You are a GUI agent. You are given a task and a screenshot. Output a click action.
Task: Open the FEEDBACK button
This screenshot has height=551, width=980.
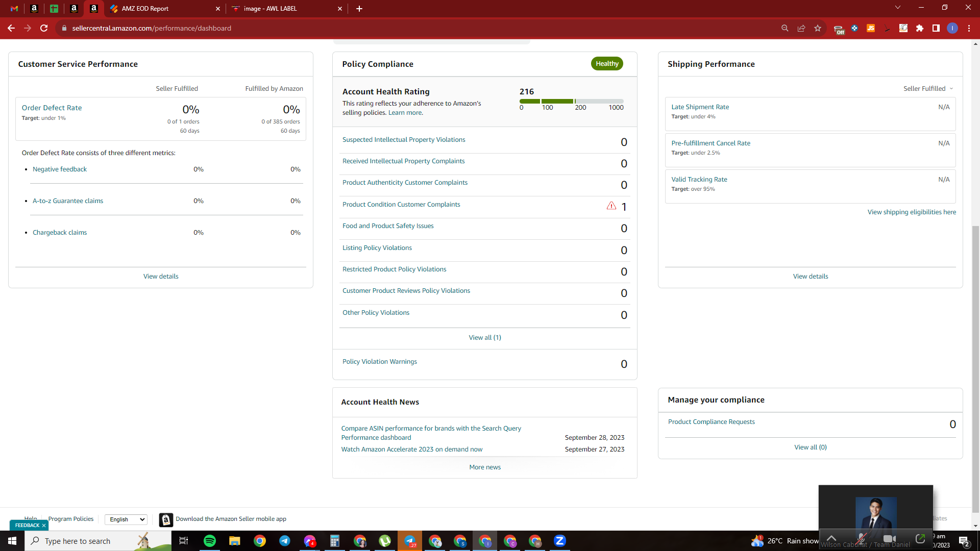pos(27,525)
